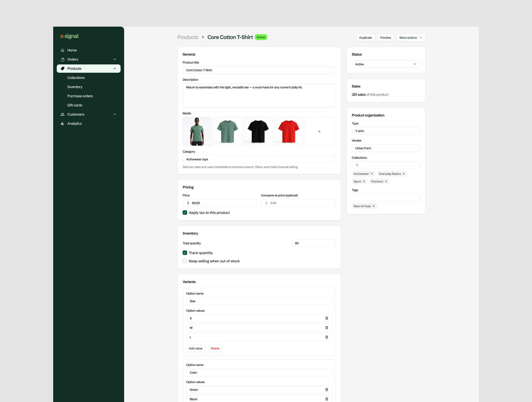Click the Signal logo in sidebar
This screenshot has width=532, height=402.
click(69, 36)
